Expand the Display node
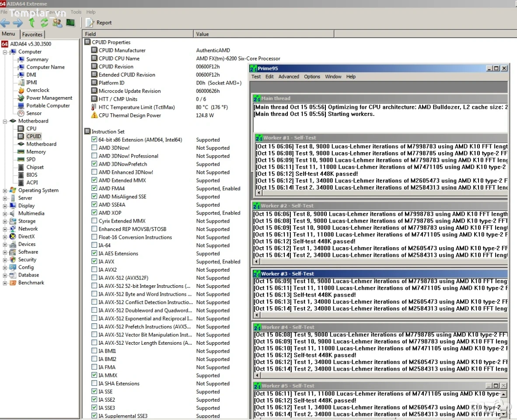The height and width of the screenshot is (420, 517). 5,206
